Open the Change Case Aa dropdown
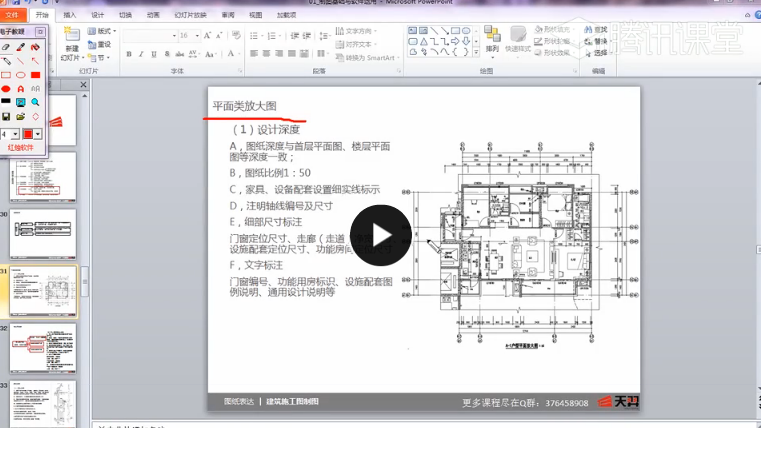The height and width of the screenshot is (451, 761). [210, 54]
